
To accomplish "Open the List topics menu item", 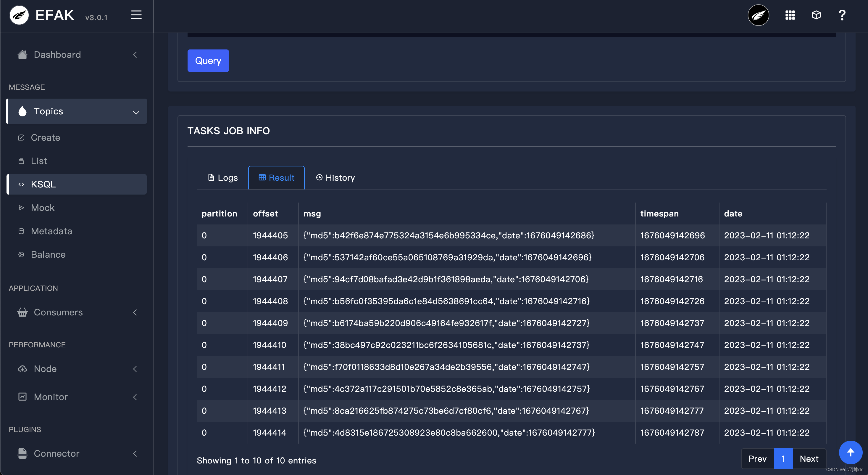I will (x=77, y=161).
